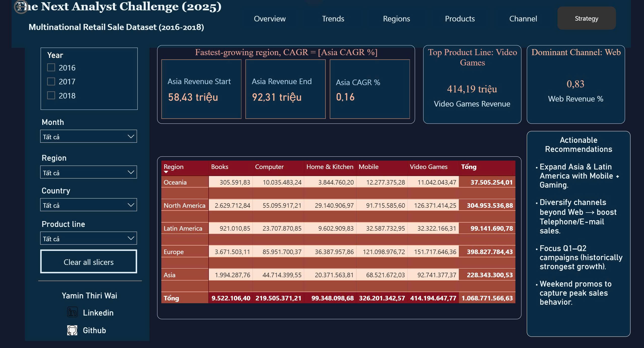Tick the 2018 year checkbox
644x348 pixels.
click(x=51, y=95)
